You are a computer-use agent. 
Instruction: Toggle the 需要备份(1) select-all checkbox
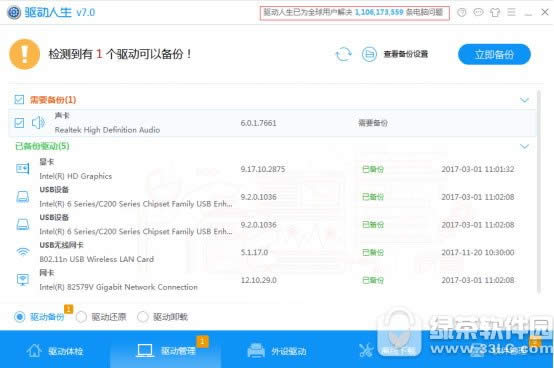click(x=19, y=100)
